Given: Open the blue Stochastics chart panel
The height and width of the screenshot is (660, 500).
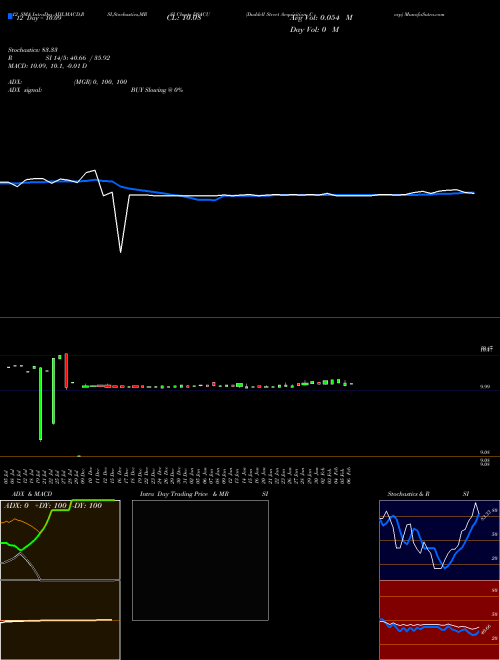Looking at the screenshot, I should tap(439, 540).
